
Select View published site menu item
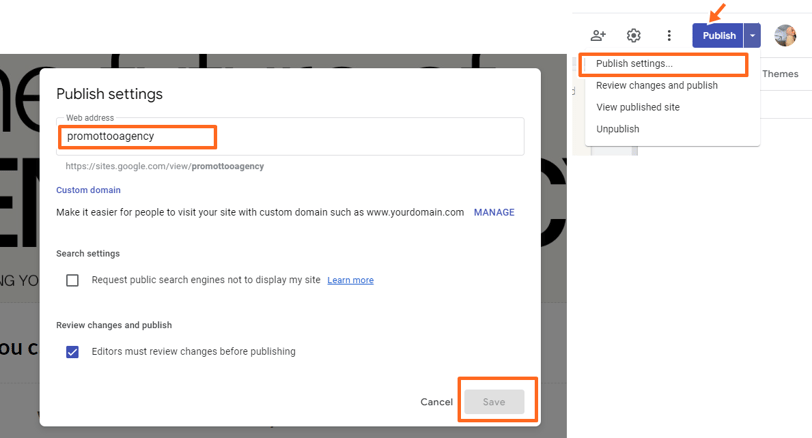638,107
